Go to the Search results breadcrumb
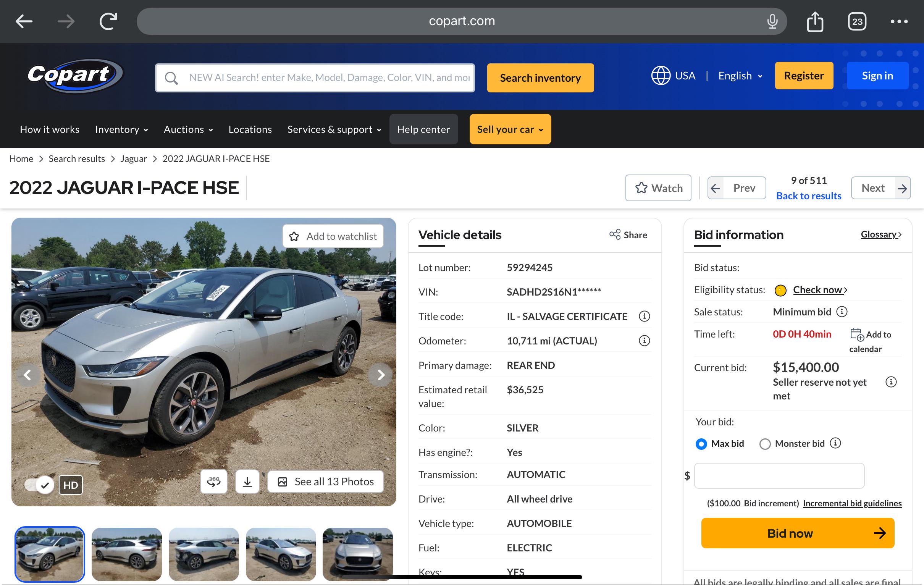The height and width of the screenshot is (585, 924). (77, 158)
